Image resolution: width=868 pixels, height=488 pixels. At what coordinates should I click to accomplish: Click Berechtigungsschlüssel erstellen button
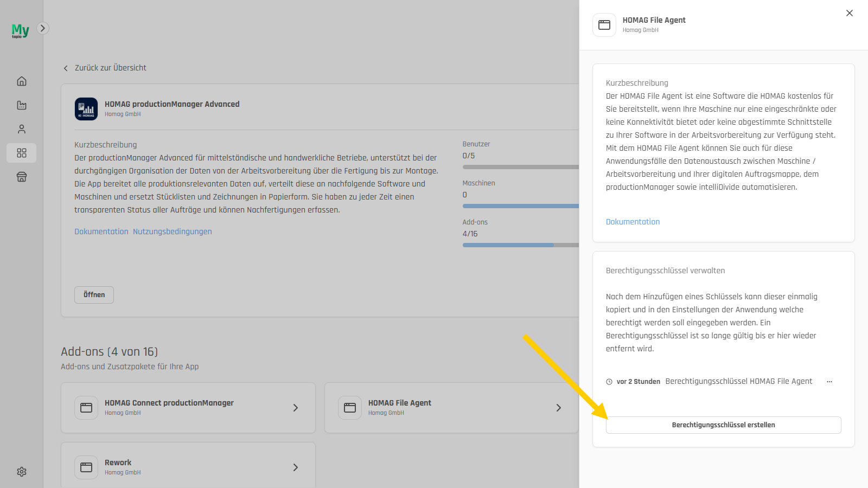[x=724, y=425]
